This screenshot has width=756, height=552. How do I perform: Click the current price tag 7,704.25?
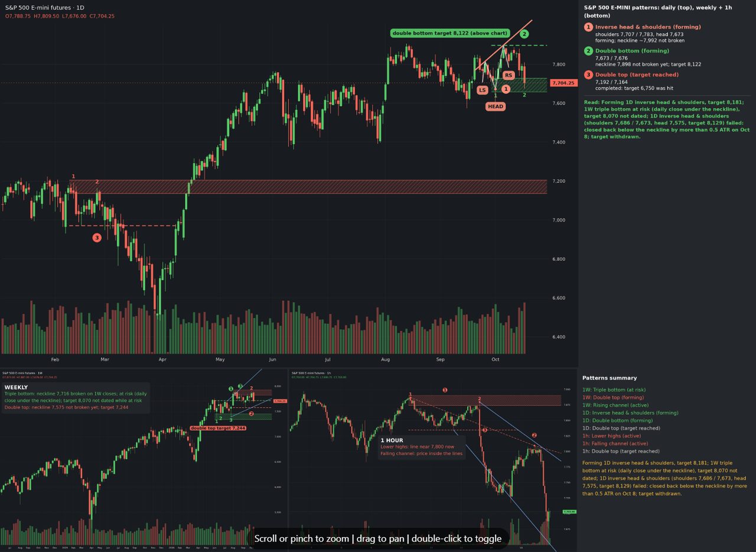(563, 83)
